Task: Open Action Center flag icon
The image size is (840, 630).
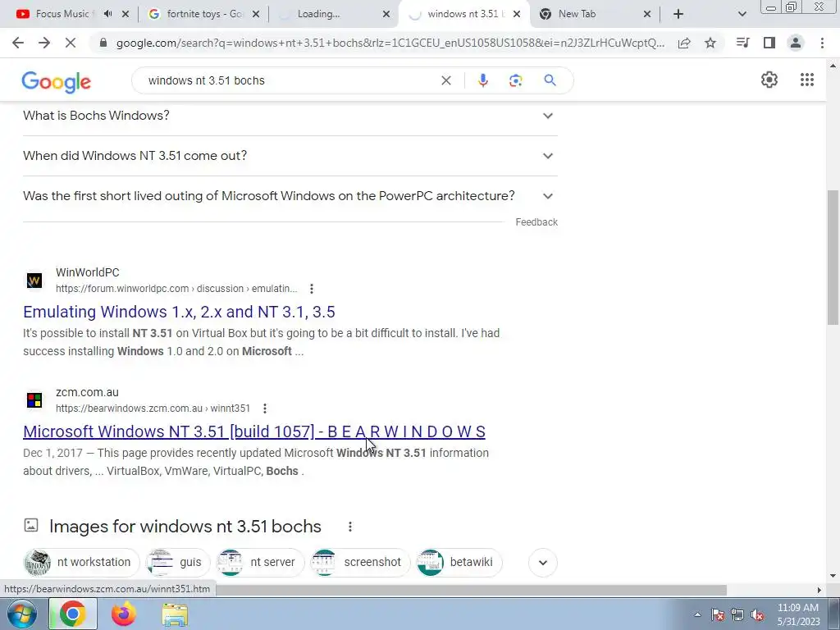Action: click(x=718, y=614)
